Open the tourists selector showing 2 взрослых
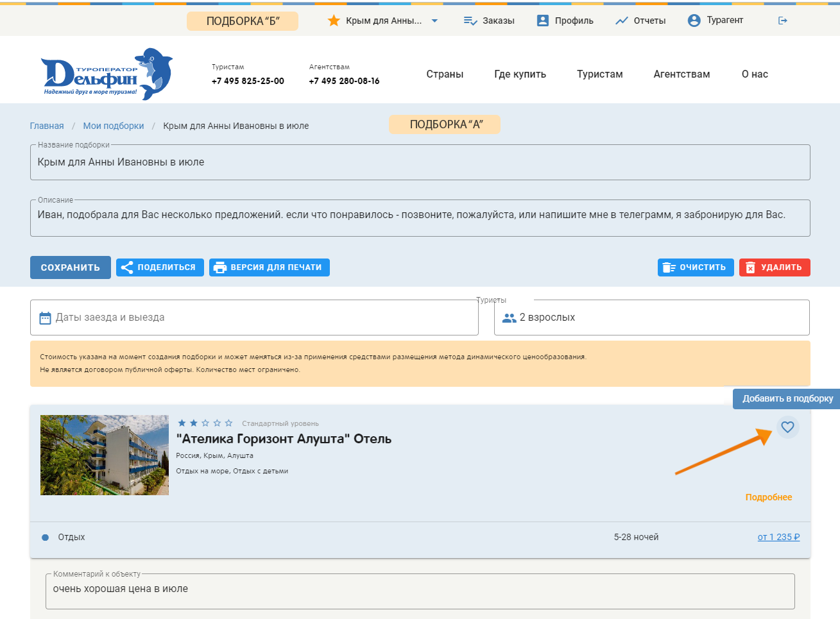 tap(651, 318)
